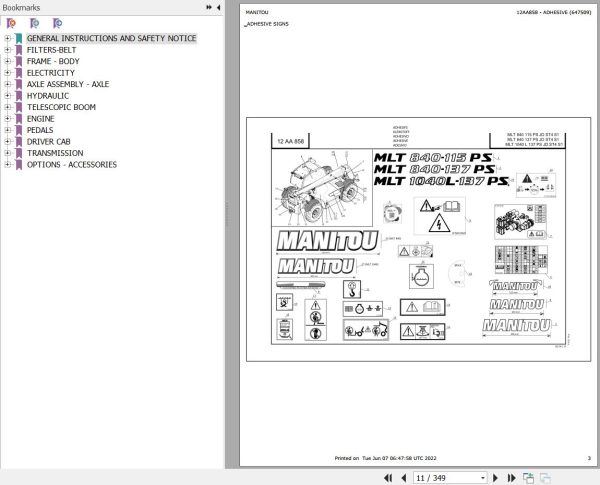600x485 pixels.
Task: Click the MLT 840-115 PS decal text
Action: pyautogui.click(x=433, y=157)
